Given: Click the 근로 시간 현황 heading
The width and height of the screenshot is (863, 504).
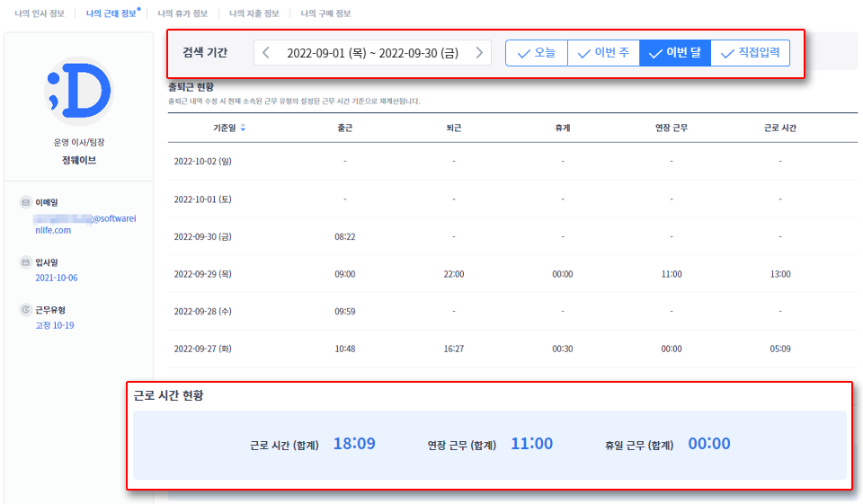Looking at the screenshot, I should tap(168, 395).
